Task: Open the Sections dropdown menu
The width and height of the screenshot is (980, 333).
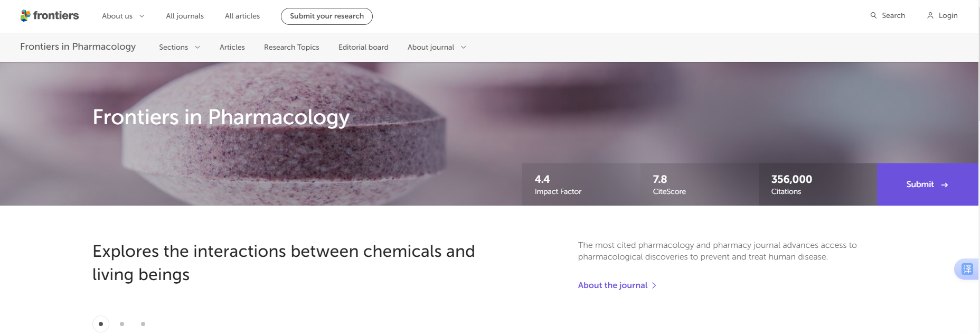Action: 179,48
